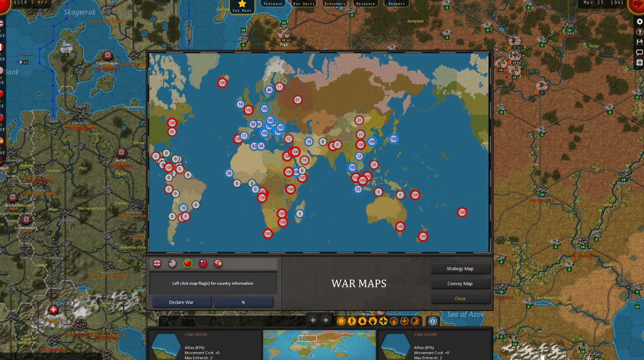Click the Declare War button
The height and width of the screenshot is (360, 644).
click(181, 302)
